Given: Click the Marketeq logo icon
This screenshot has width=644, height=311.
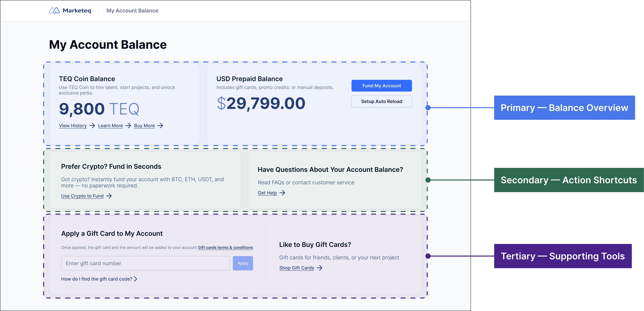Looking at the screenshot, I should [54, 10].
